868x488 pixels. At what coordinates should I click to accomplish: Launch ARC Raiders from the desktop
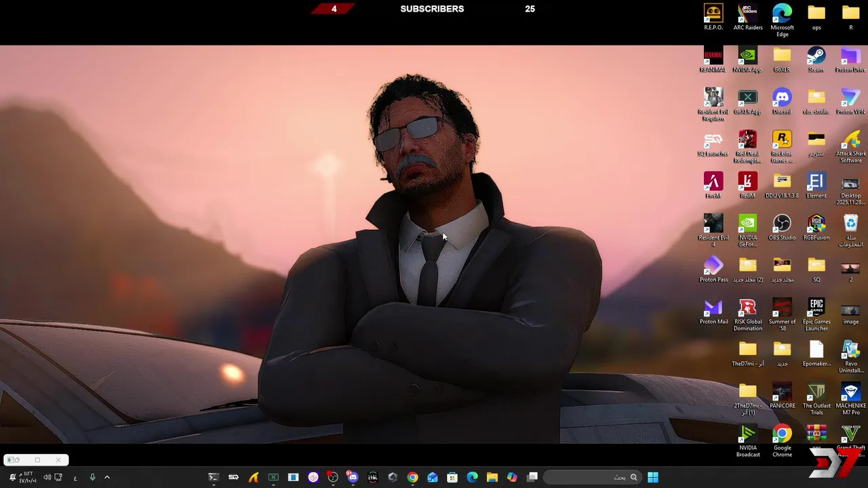pyautogui.click(x=748, y=17)
